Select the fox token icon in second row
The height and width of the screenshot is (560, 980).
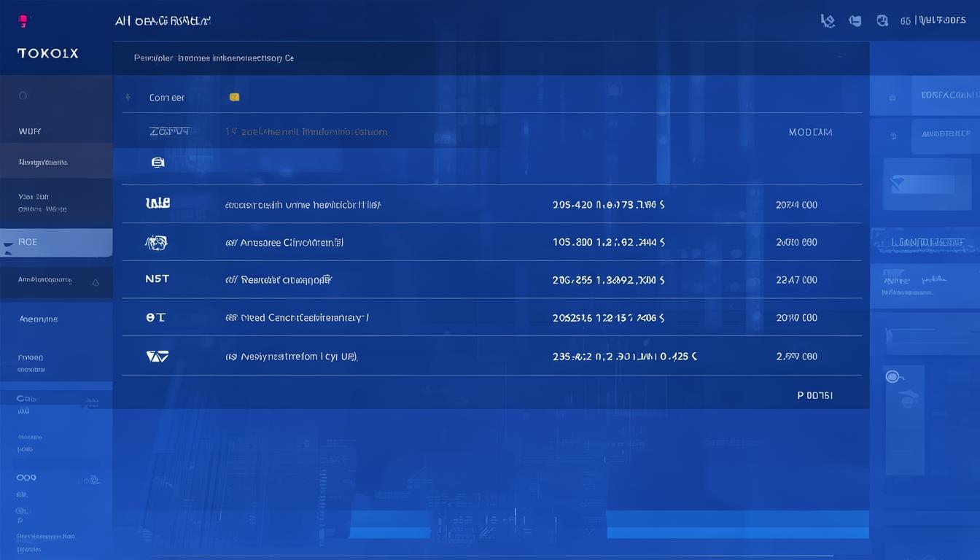click(157, 242)
